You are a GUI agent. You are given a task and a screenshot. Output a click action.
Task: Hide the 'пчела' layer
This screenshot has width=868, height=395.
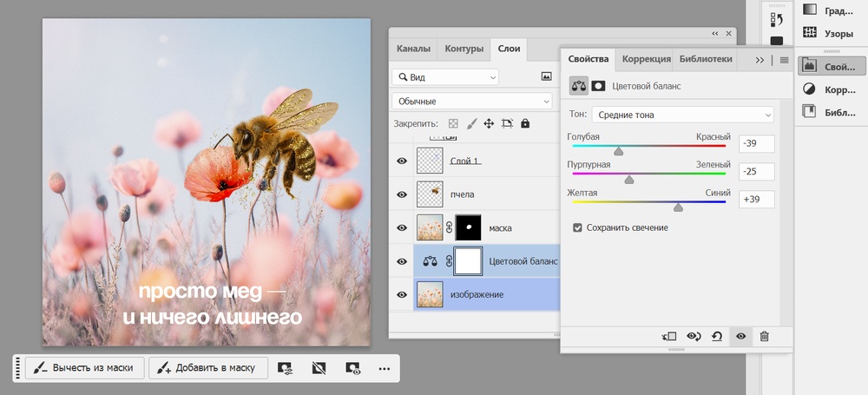[x=402, y=194]
